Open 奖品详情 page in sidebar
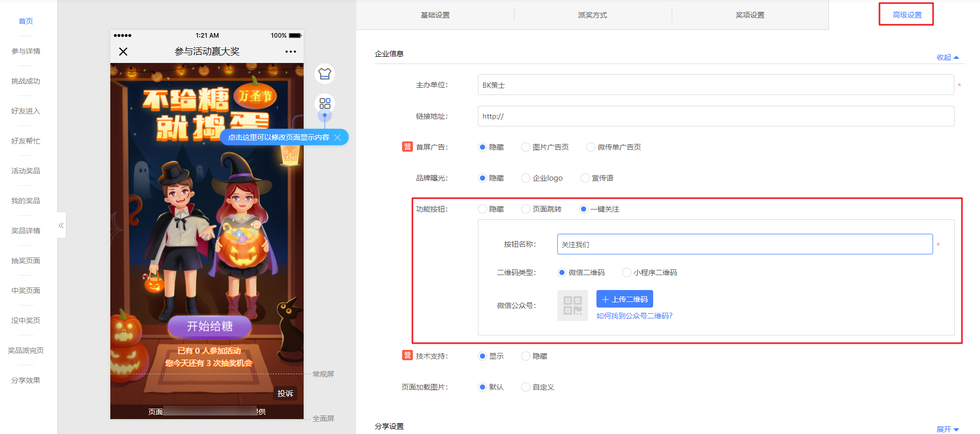 tap(26, 231)
